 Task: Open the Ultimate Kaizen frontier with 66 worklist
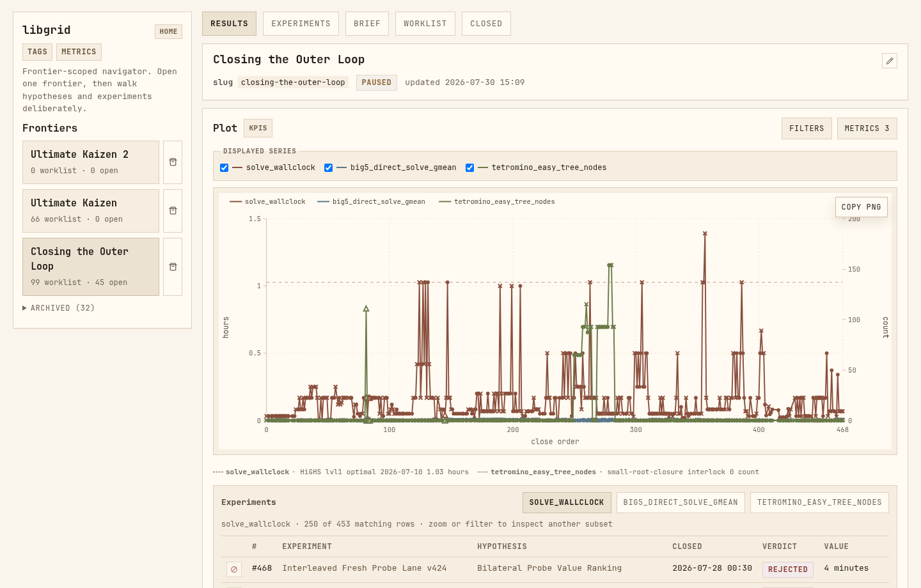click(x=91, y=211)
